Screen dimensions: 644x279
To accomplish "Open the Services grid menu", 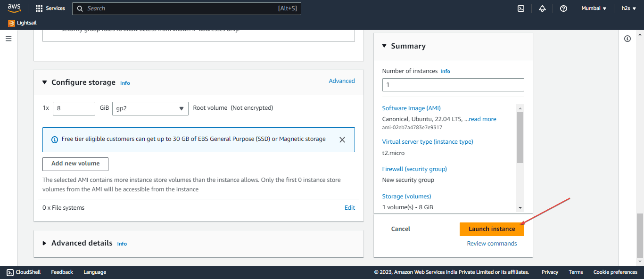I will click(x=50, y=8).
